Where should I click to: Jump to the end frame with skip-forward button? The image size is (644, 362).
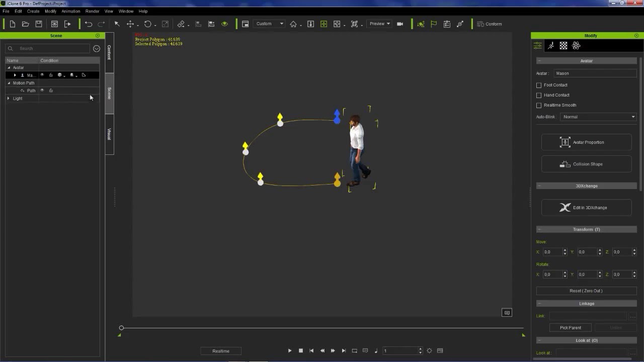click(344, 351)
